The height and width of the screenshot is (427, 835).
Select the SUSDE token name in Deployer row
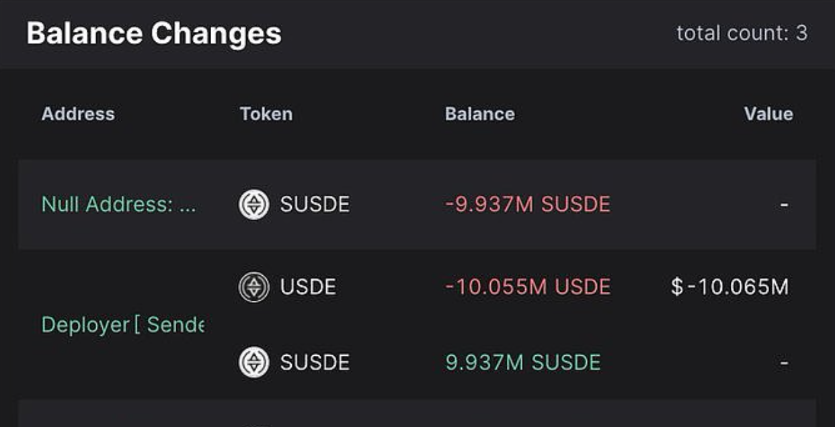pos(315,362)
